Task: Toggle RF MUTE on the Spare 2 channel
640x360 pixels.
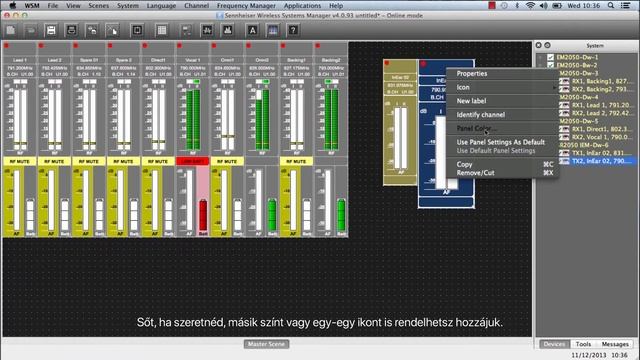Action: pos(123,161)
